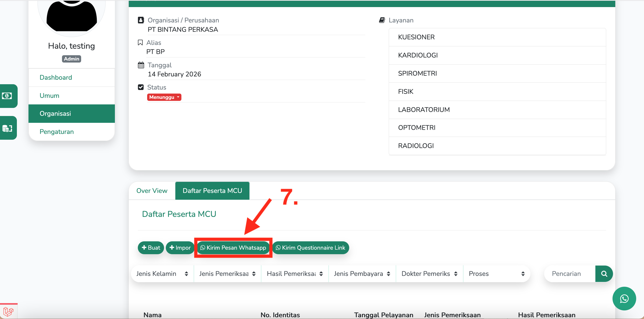Open the floating WhatsApp chat button
Viewport: 644px width, 319px height.
point(624,299)
